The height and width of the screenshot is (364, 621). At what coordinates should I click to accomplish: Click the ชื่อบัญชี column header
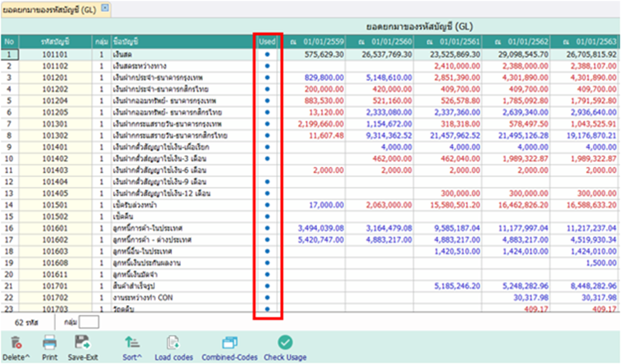click(182, 42)
